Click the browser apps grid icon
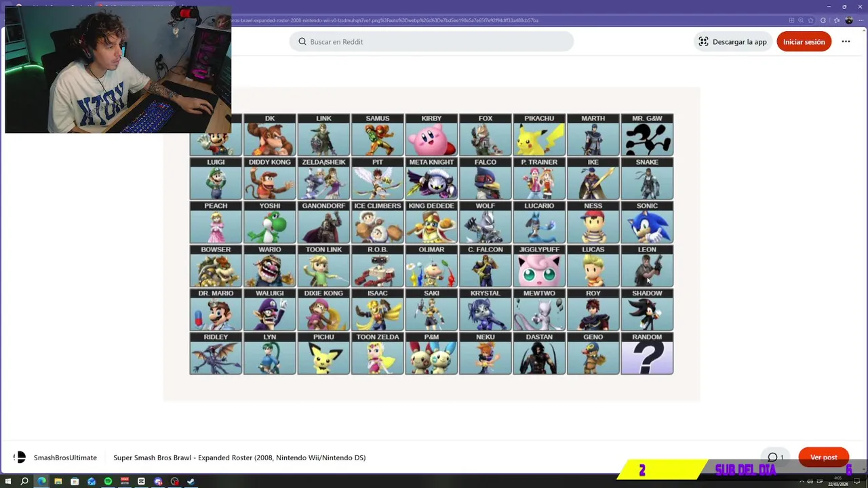Screen dimensions: 868x488 tap(791, 20)
